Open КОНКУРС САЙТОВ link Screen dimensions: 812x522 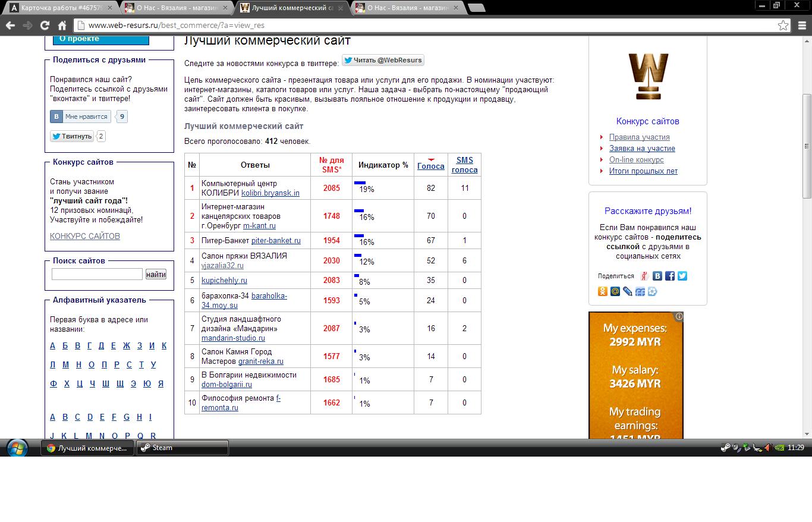coord(85,236)
